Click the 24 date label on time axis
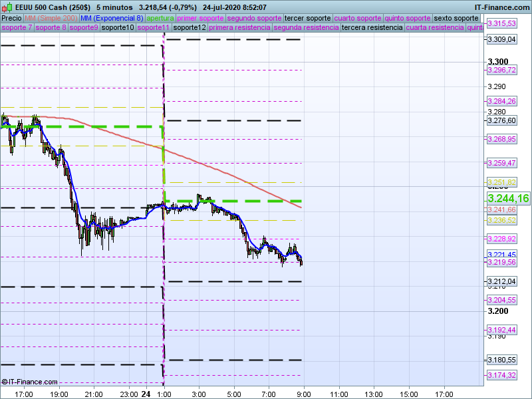 pyautogui.click(x=146, y=394)
